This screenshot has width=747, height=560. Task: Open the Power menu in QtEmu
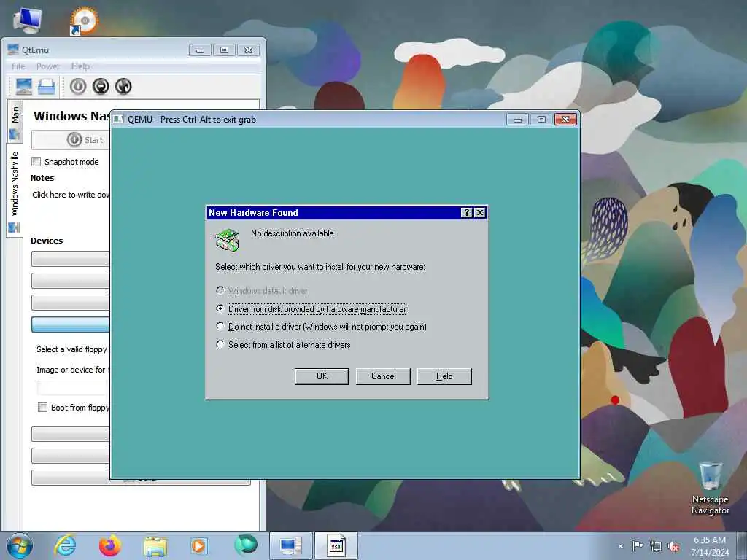coord(48,66)
